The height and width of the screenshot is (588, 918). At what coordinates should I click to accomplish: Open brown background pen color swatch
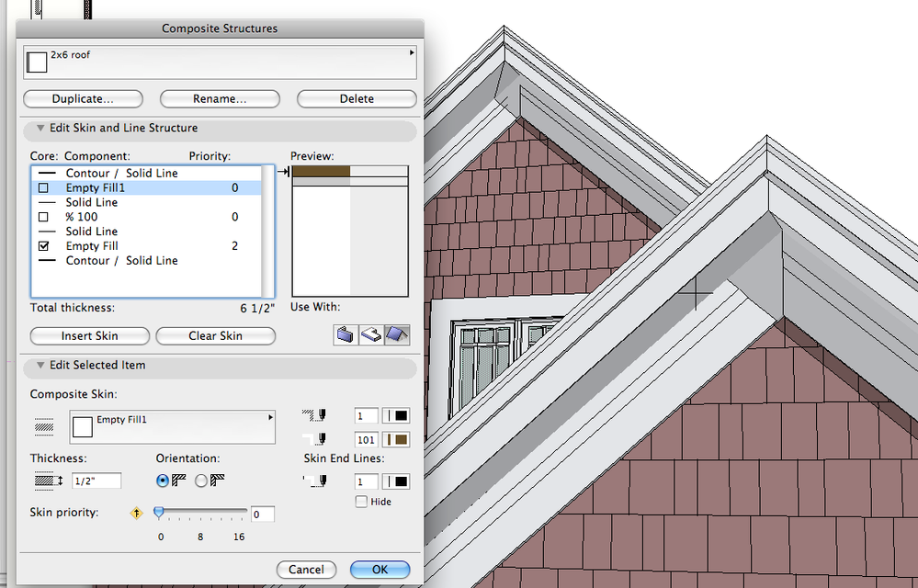pos(396,439)
